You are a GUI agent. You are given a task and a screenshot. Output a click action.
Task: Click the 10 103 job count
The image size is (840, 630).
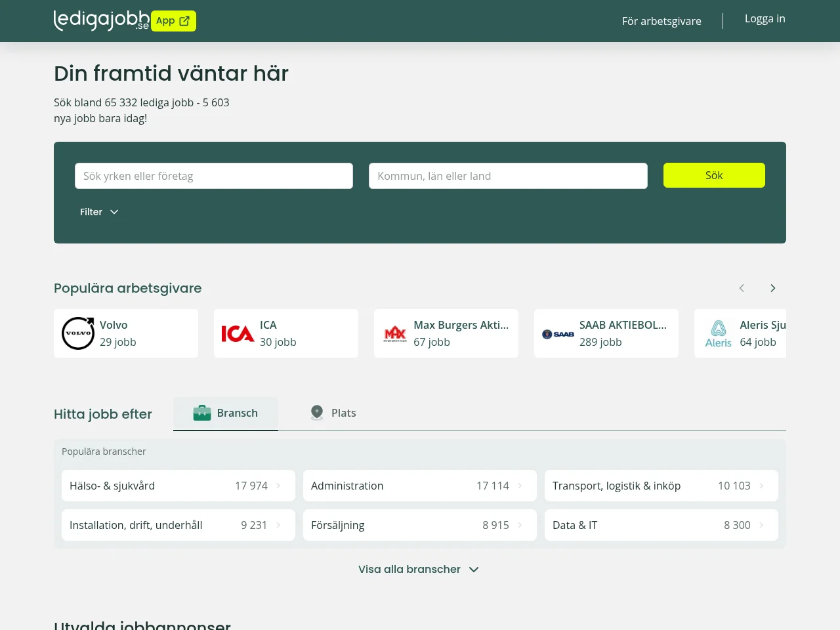734,486
